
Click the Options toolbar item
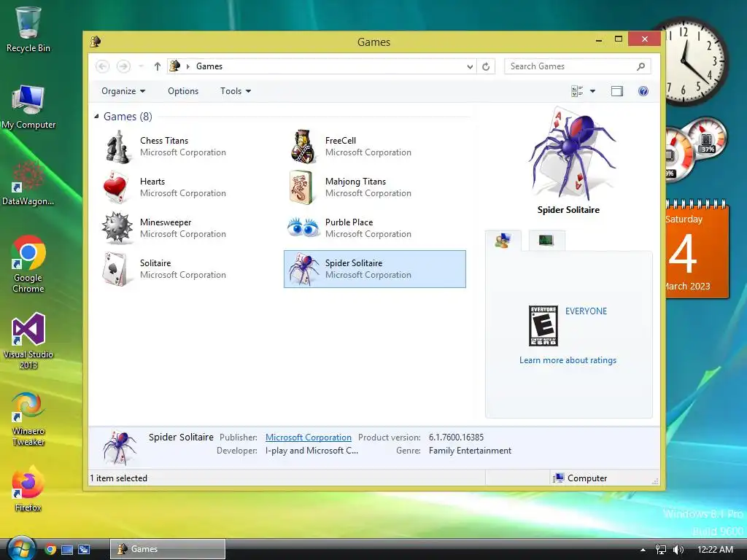tap(183, 91)
